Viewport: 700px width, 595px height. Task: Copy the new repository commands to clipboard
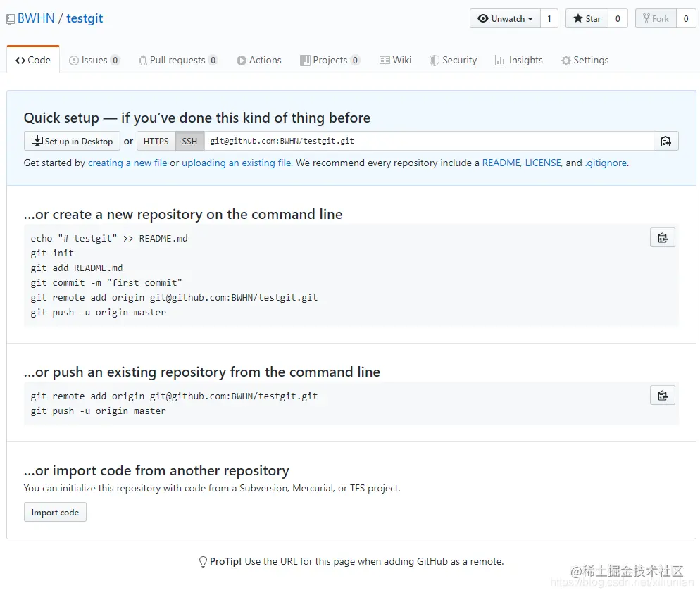[x=662, y=238]
